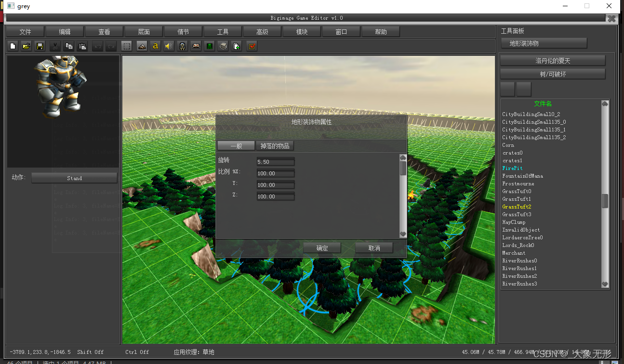The width and height of the screenshot is (624, 364).
Task: Select HayClump in the file list
Action: pos(514,222)
